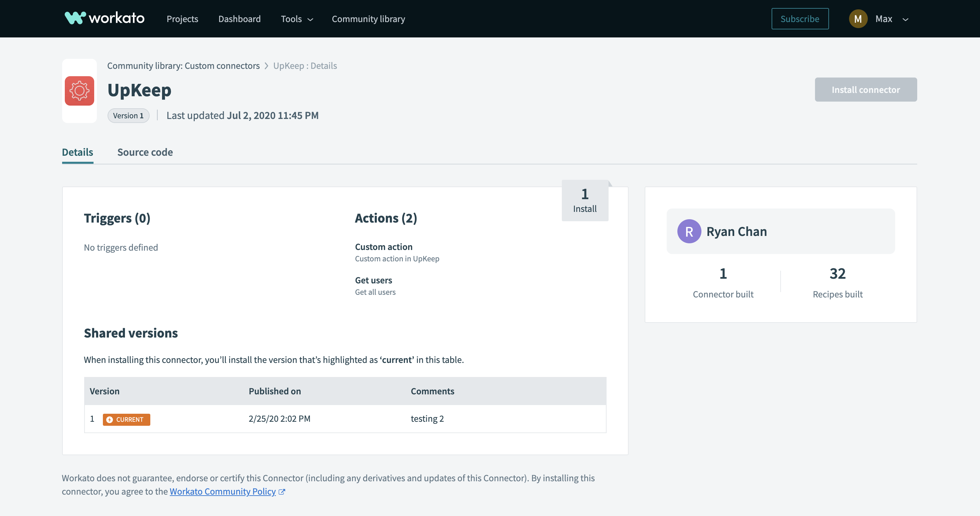
Task: Click the Version 1 badge
Action: (128, 115)
